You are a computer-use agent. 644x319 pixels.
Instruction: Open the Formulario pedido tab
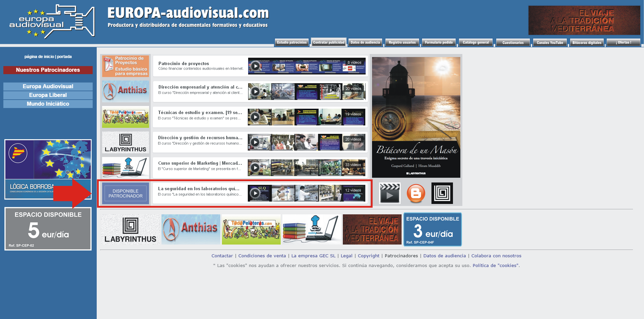(x=439, y=43)
